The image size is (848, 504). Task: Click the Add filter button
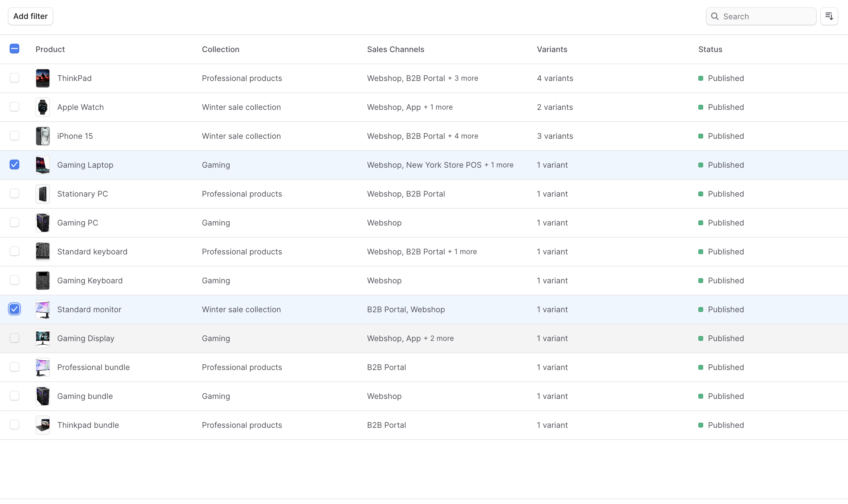[30, 16]
